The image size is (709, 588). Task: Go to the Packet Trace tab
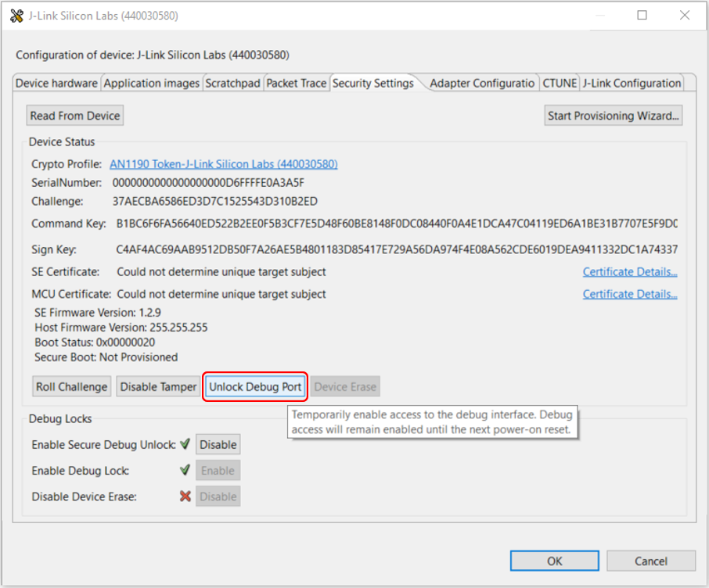tap(296, 84)
